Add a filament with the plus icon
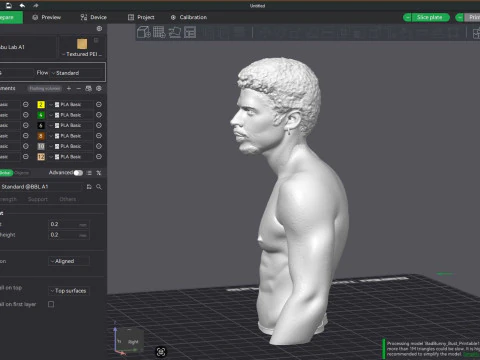 click(x=69, y=89)
